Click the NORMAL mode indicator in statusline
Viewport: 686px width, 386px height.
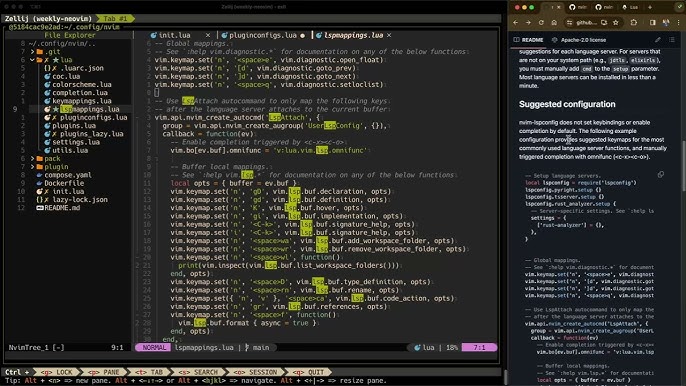154,347
